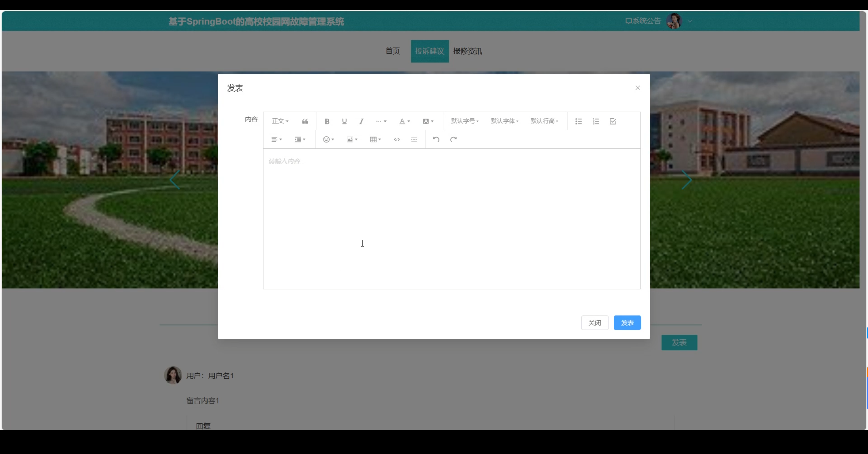
Task: Expand the 默认字体 font family dropdown
Action: [505, 121]
